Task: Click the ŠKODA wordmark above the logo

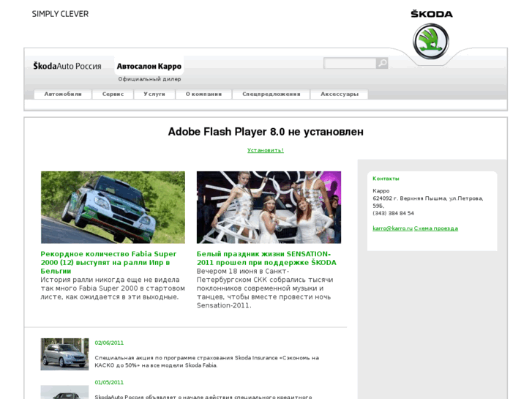Action: (432, 14)
